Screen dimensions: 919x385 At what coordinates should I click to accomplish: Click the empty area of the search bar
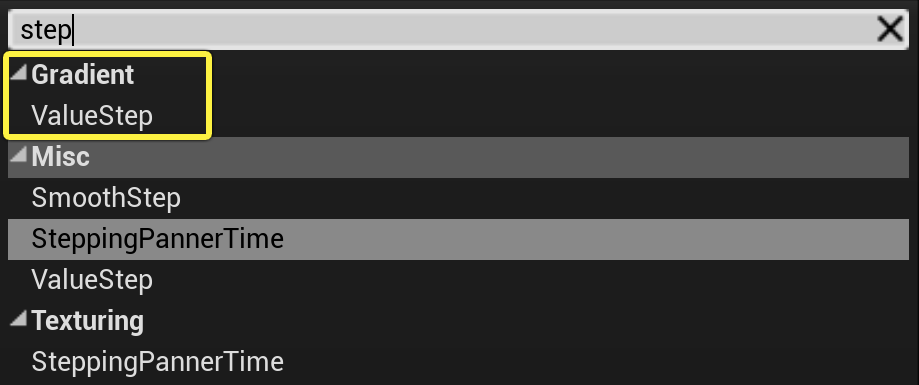click(x=469, y=29)
